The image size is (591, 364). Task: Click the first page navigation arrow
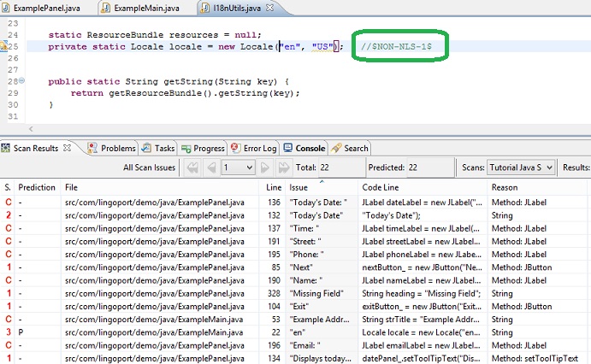click(193, 167)
